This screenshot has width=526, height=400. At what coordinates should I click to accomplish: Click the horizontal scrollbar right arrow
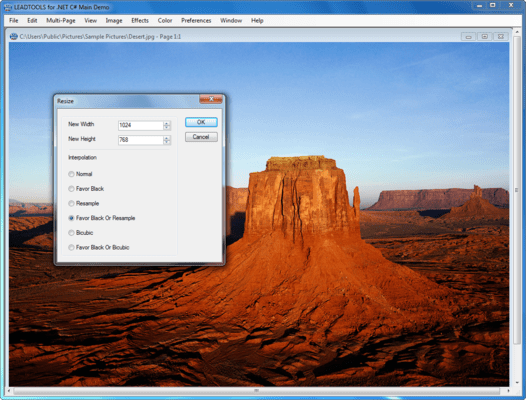pos(508,391)
